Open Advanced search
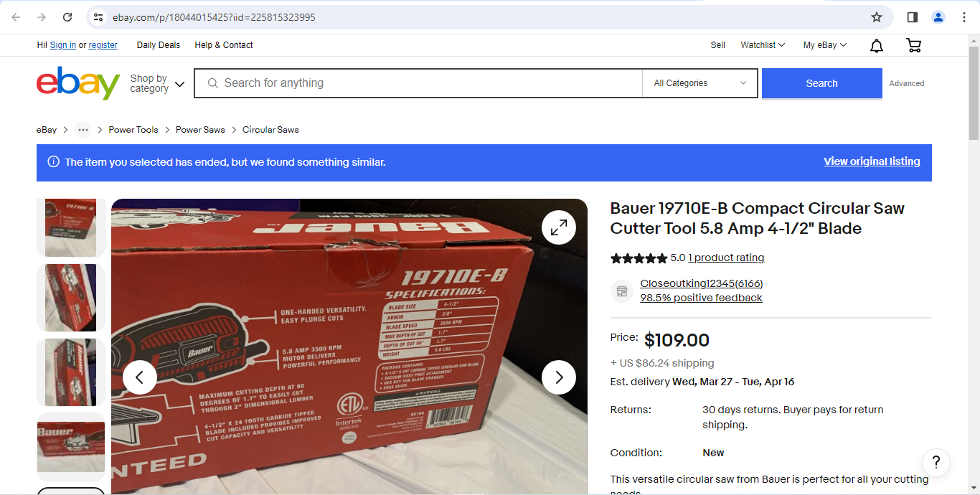The width and height of the screenshot is (980, 495). pyautogui.click(x=907, y=84)
